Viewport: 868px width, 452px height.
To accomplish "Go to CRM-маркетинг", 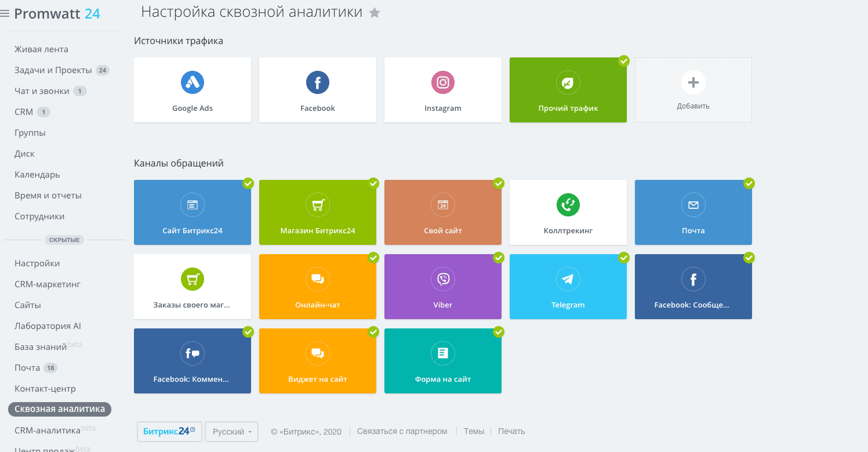I will coord(48,284).
